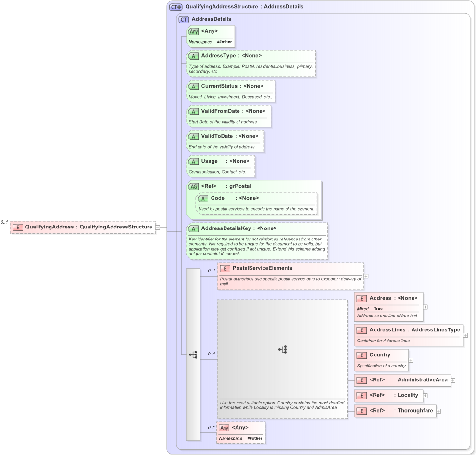Expand the Thoroughfare reference
The height and width of the screenshot is (455, 476).
coord(438,411)
